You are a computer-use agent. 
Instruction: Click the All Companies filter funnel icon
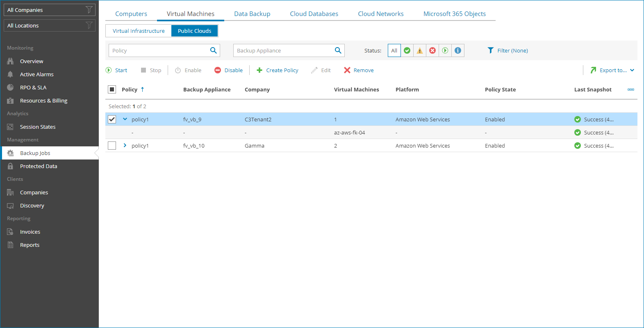point(89,9)
